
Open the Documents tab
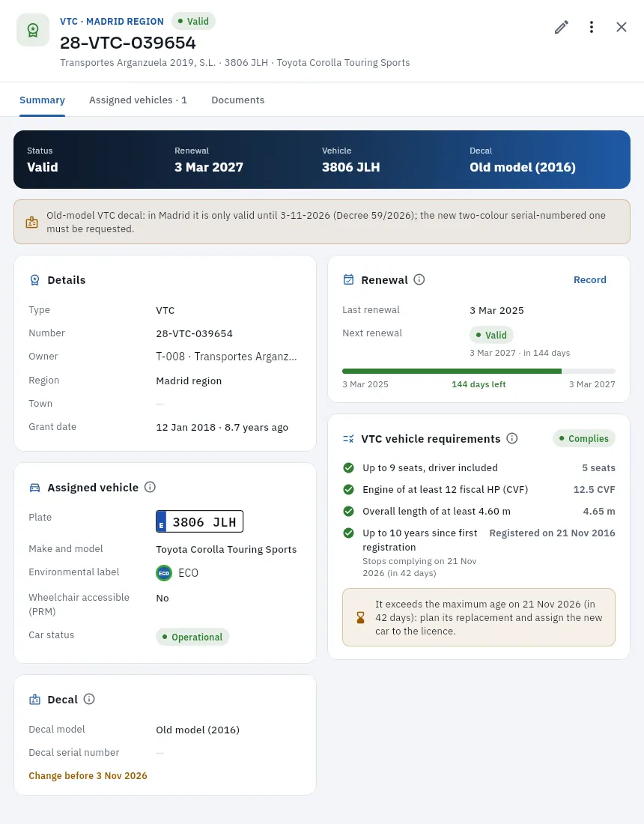(238, 100)
